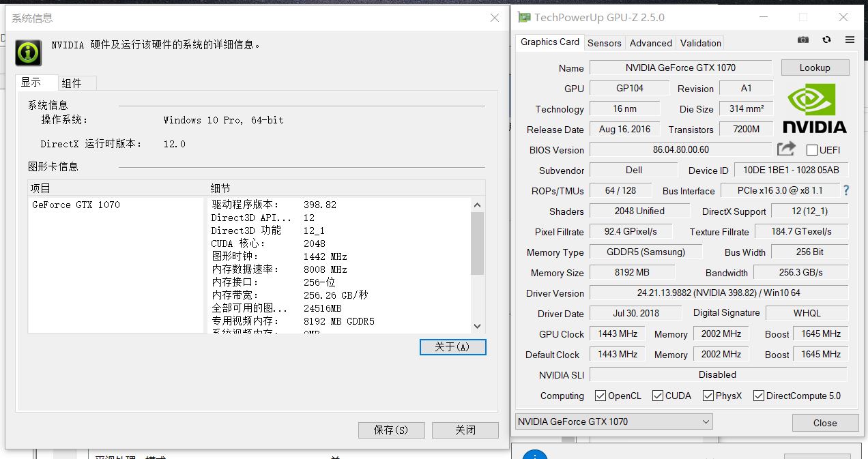The width and height of the screenshot is (868, 459).
Task: Click the GPU-Z title bar app icon
Action: pos(523,17)
